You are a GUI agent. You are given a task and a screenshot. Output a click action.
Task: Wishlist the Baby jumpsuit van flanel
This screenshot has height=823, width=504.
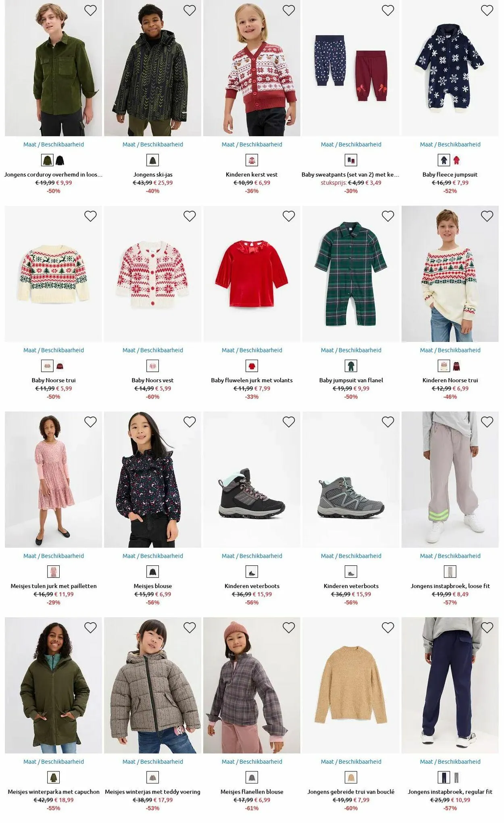click(388, 216)
